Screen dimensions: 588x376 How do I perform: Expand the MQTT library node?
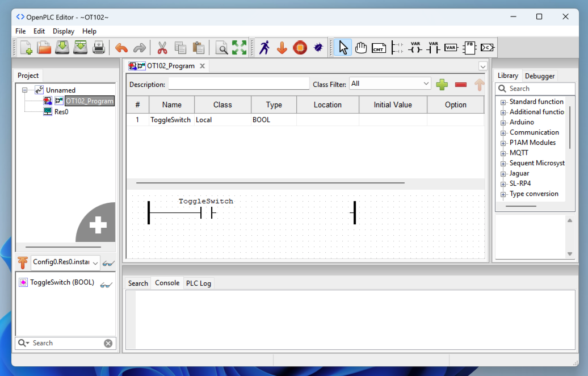point(503,153)
